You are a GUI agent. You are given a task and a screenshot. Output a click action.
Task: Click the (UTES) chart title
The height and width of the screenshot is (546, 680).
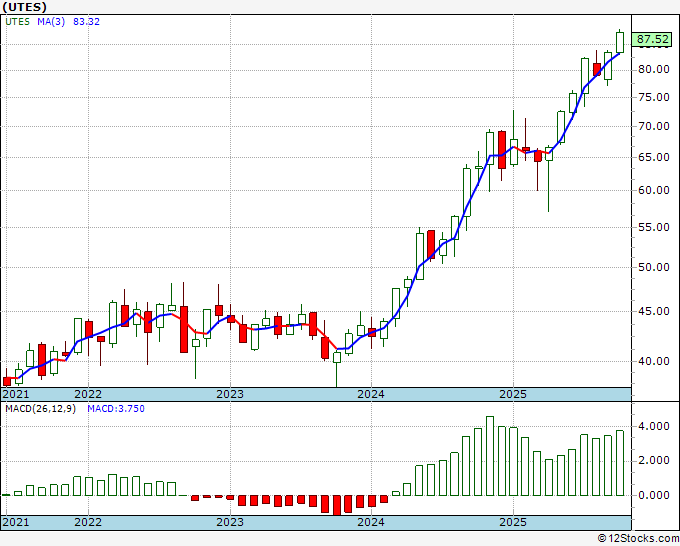click(x=24, y=7)
